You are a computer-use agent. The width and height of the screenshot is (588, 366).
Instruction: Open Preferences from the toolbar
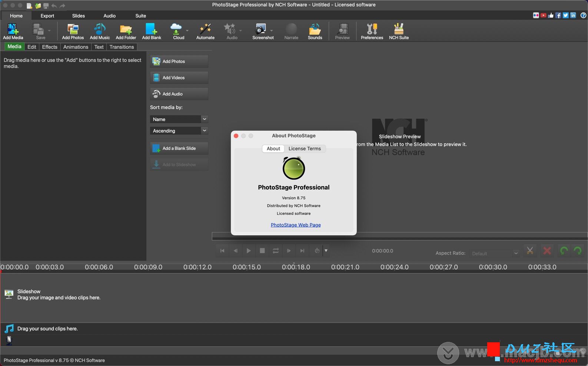[x=372, y=31]
